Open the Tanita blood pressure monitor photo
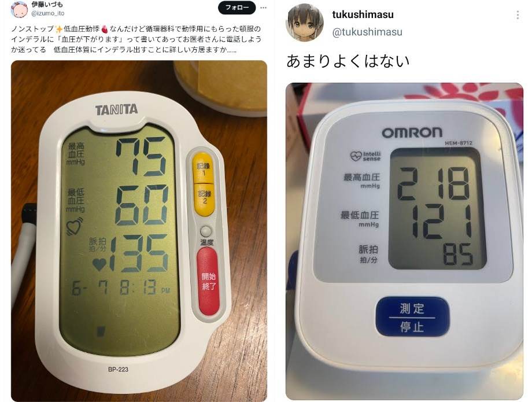 139,231
